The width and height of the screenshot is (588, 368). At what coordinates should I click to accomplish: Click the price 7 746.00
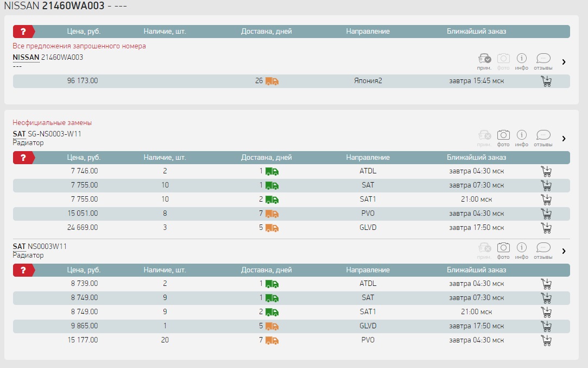click(x=84, y=171)
